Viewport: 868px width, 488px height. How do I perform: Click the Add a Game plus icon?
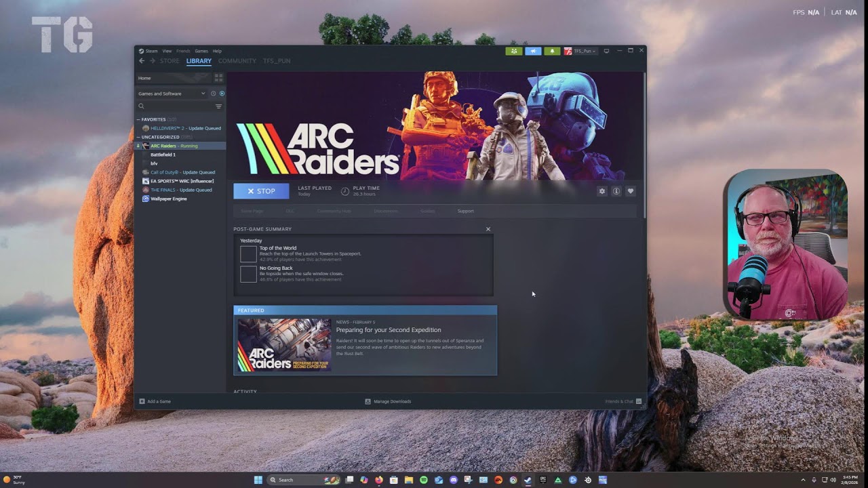coord(142,401)
